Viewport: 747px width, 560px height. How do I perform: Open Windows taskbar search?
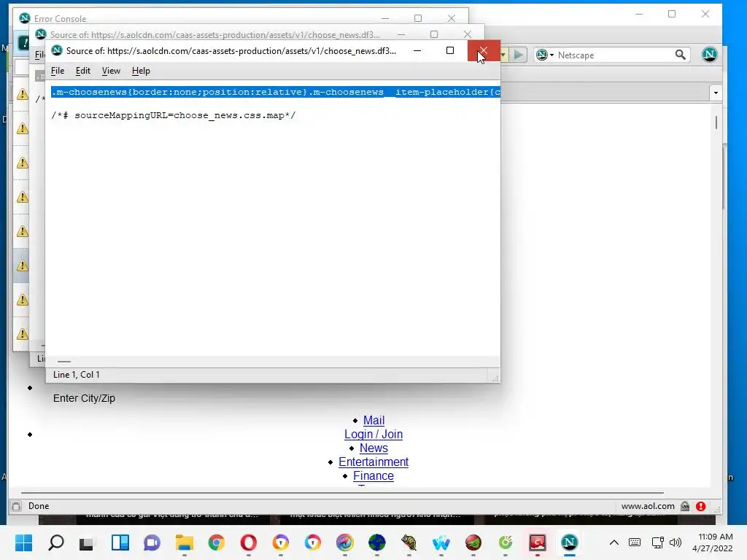click(56, 542)
